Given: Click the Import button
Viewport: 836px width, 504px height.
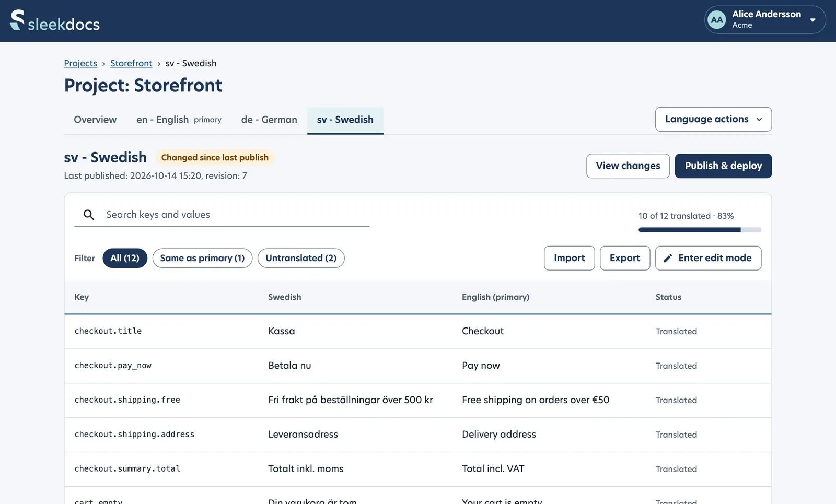Looking at the screenshot, I should coord(569,258).
